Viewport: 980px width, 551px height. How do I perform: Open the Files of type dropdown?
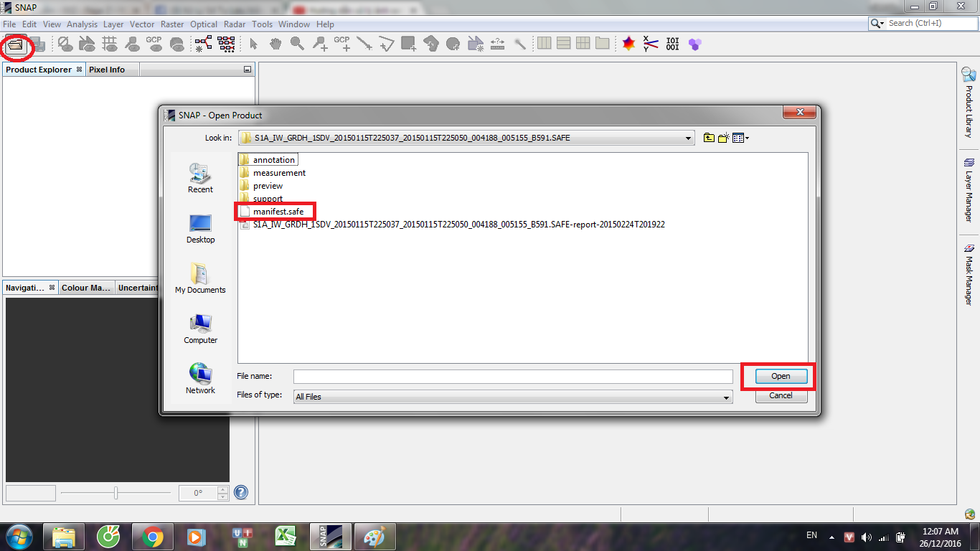pyautogui.click(x=727, y=397)
